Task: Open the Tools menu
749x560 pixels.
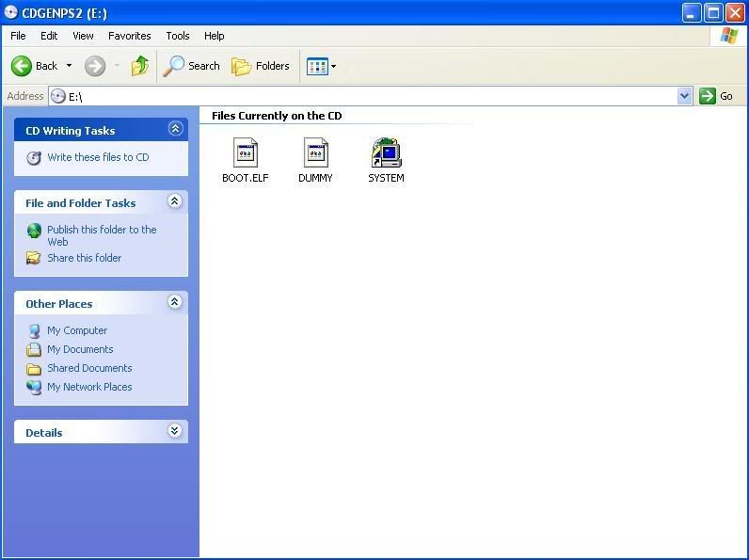Action: coord(178,36)
